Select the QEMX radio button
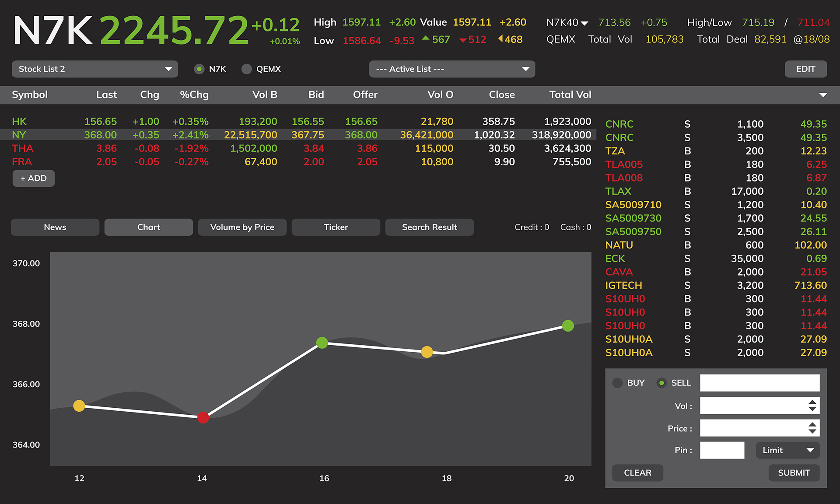Image resolution: width=840 pixels, height=504 pixels. coord(247,69)
